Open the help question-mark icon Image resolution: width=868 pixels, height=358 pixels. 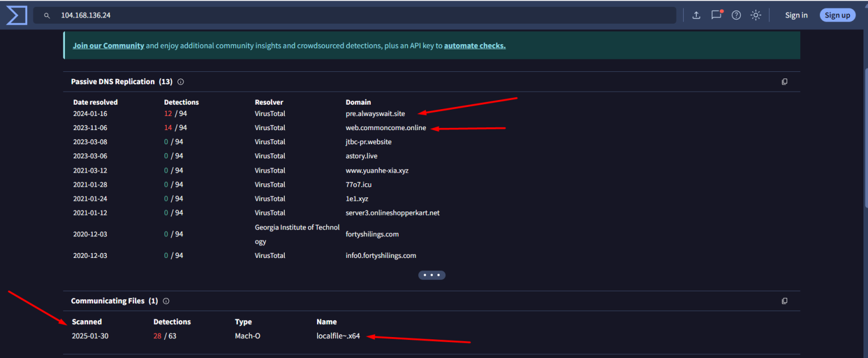736,15
